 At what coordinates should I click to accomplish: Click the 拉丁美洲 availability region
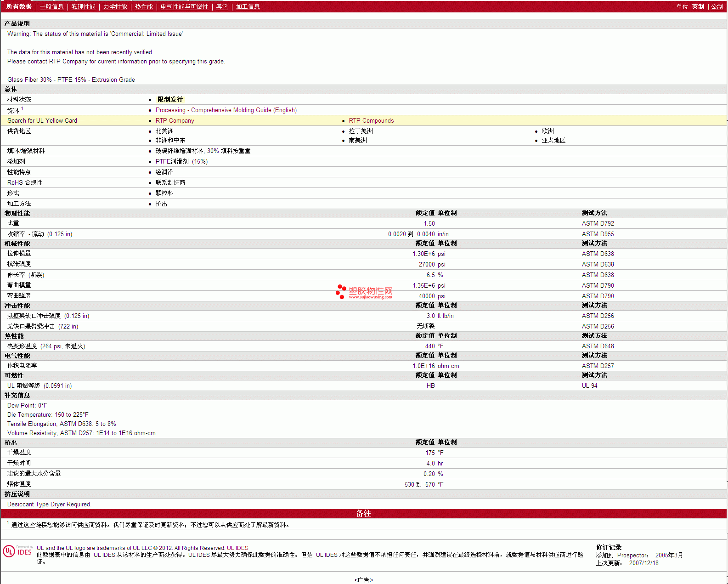tap(361, 131)
